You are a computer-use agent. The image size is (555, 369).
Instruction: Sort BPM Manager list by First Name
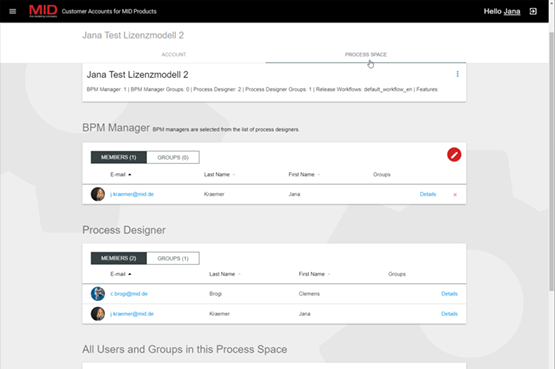point(304,174)
